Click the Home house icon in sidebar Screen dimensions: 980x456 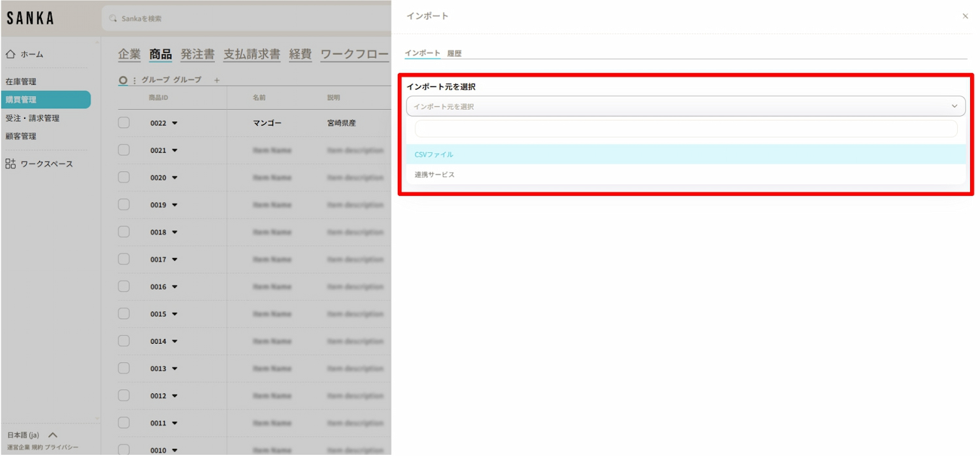10,54
